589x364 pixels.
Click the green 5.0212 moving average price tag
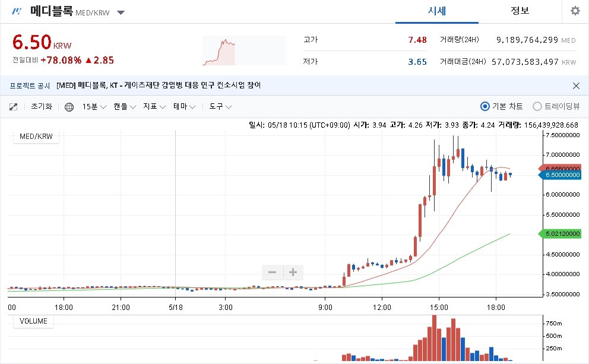point(560,233)
